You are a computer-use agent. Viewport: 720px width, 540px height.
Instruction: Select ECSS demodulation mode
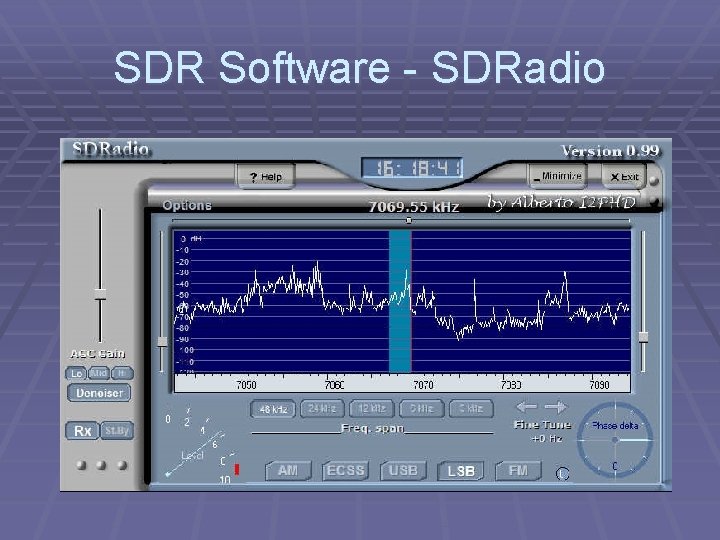tap(346, 471)
